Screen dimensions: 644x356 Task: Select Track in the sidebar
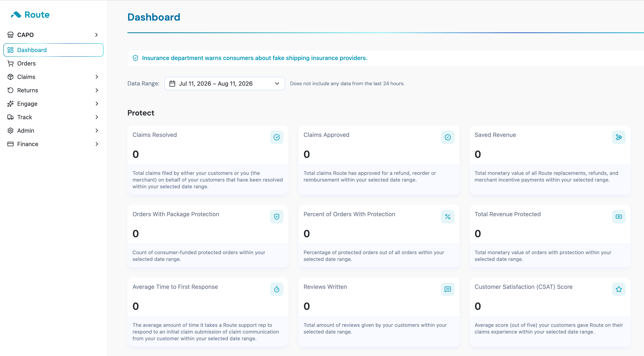(x=53, y=117)
